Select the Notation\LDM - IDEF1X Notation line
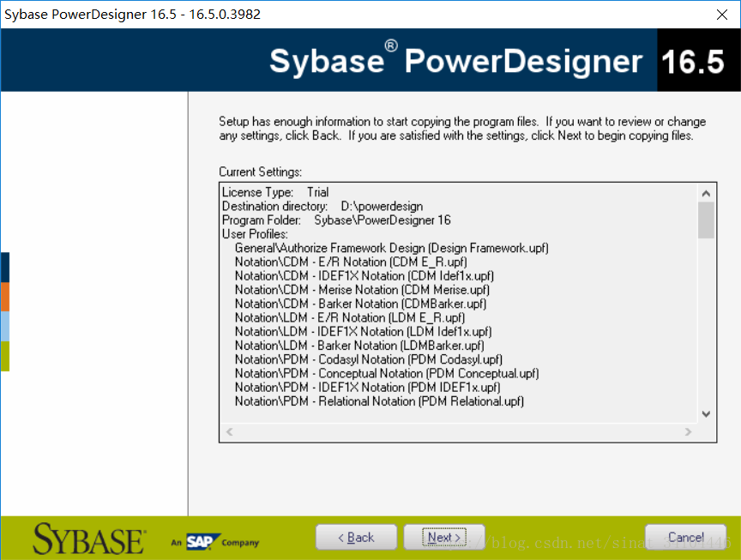The image size is (741, 560). (x=364, y=332)
